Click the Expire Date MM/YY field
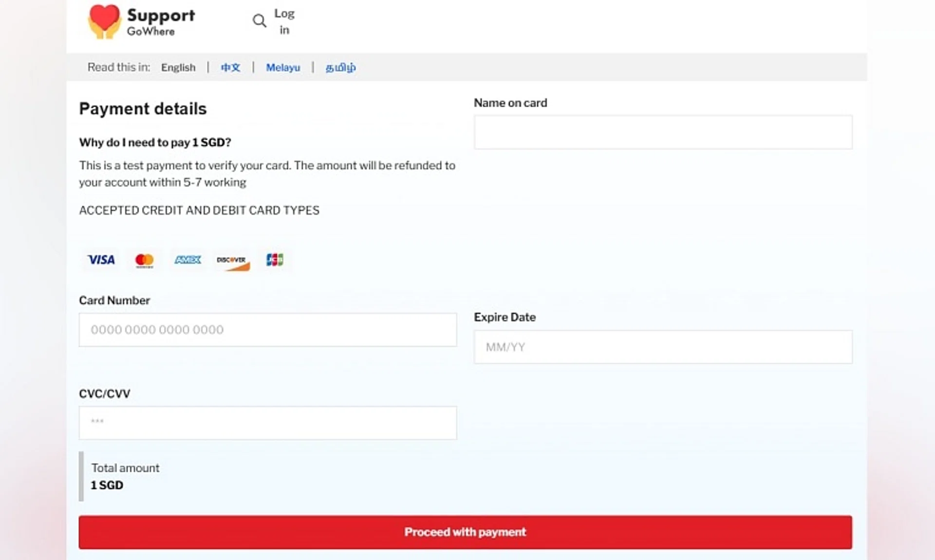The width and height of the screenshot is (935, 560). coord(663,347)
